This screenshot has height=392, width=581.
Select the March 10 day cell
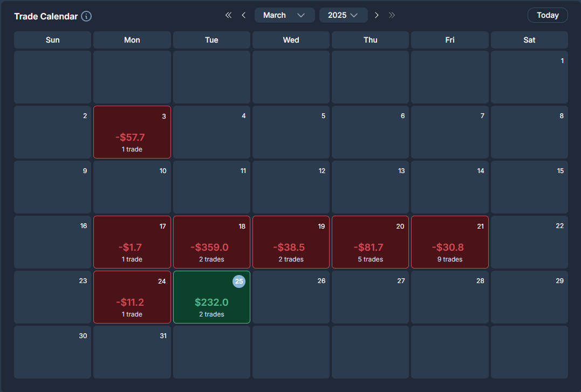[x=132, y=187]
